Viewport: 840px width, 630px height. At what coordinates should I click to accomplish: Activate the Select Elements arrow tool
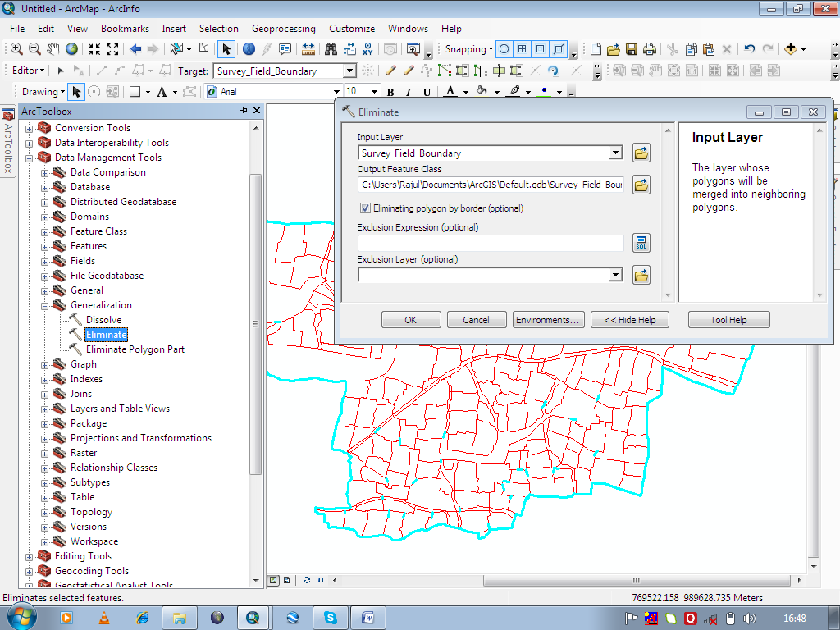pos(226,48)
